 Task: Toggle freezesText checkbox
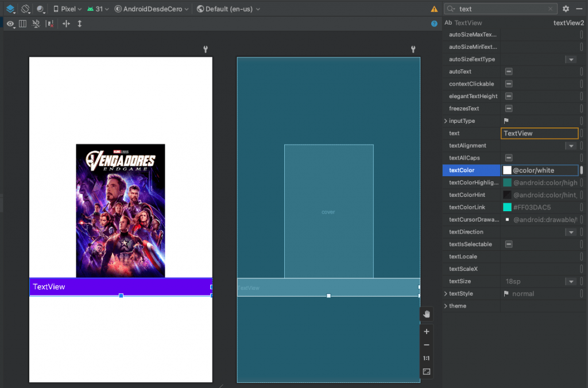(x=509, y=108)
